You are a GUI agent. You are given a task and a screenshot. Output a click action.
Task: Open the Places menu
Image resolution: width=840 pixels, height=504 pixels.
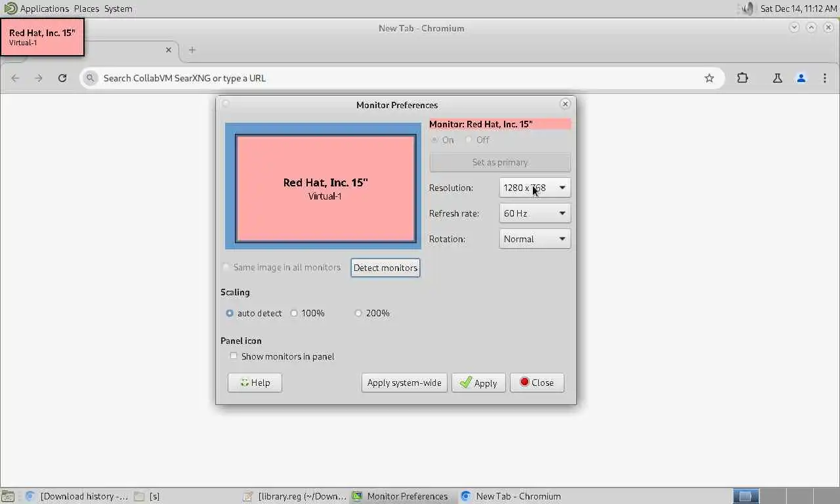[87, 9]
